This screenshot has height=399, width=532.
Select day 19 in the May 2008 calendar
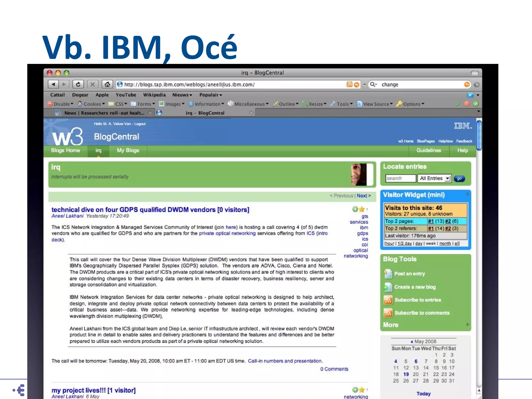coord(406,374)
